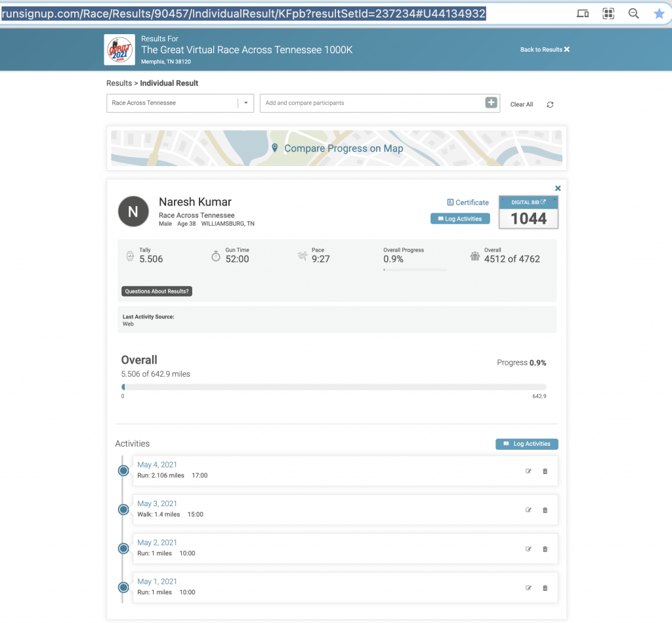672x623 pixels.
Task: Click the browser zoom magnifier icon
Action: (633, 14)
